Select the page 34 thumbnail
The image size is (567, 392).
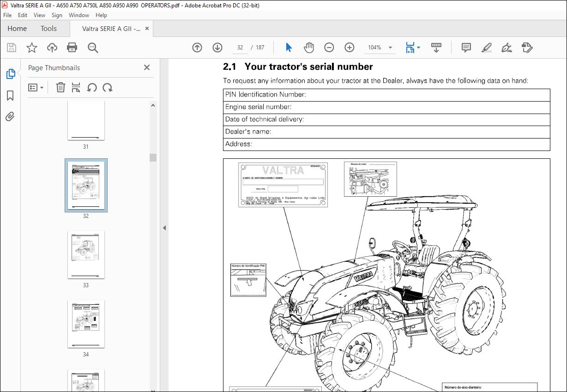click(x=86, y=324)
